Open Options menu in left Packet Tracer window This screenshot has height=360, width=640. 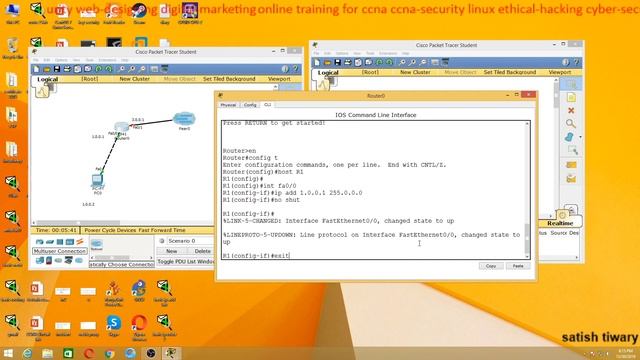pyautogui.click(x=61, y=60)
